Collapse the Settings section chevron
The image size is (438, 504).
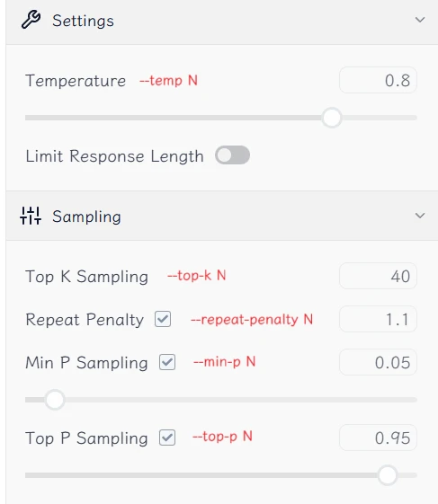click(x=420, y=20)
